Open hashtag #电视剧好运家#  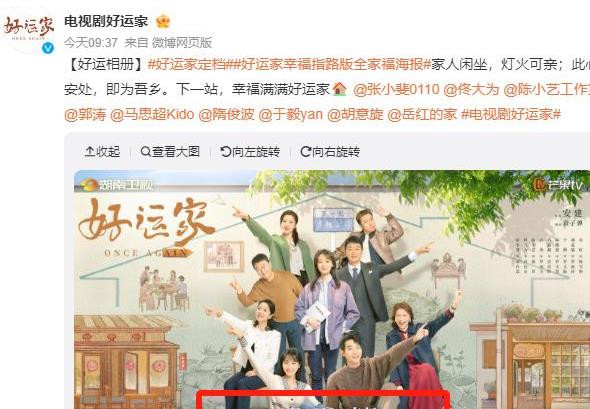click(511, 114)
